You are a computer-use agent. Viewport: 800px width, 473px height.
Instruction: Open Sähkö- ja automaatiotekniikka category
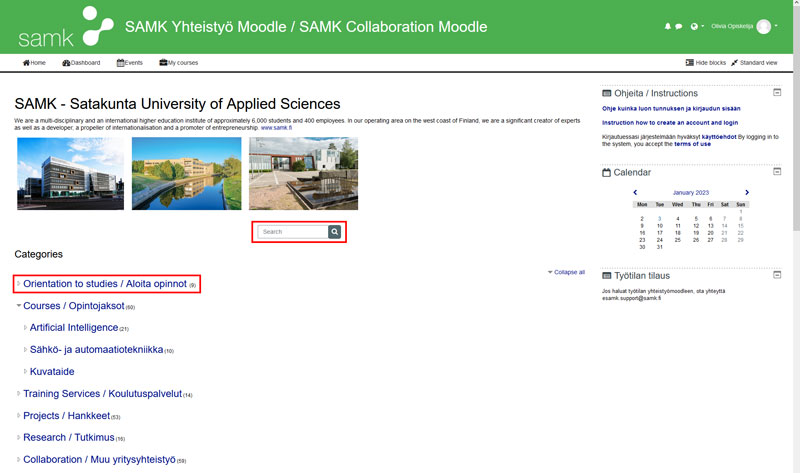pyautogui.click(x=96, y=350)
